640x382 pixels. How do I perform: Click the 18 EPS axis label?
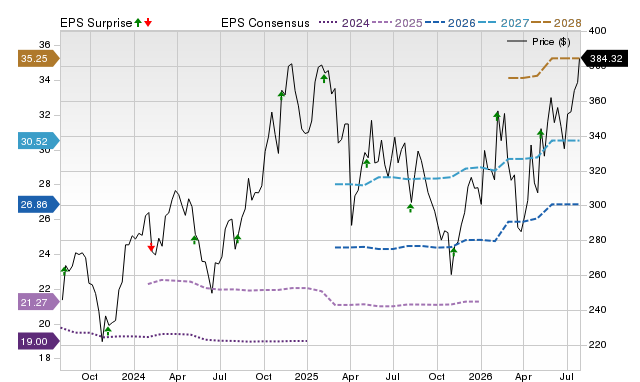tap(44, 358)
